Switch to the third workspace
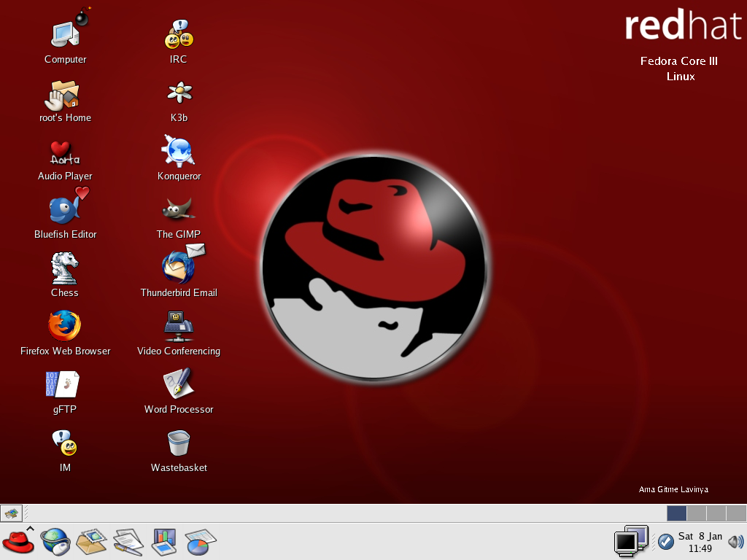 pos(716,513)
